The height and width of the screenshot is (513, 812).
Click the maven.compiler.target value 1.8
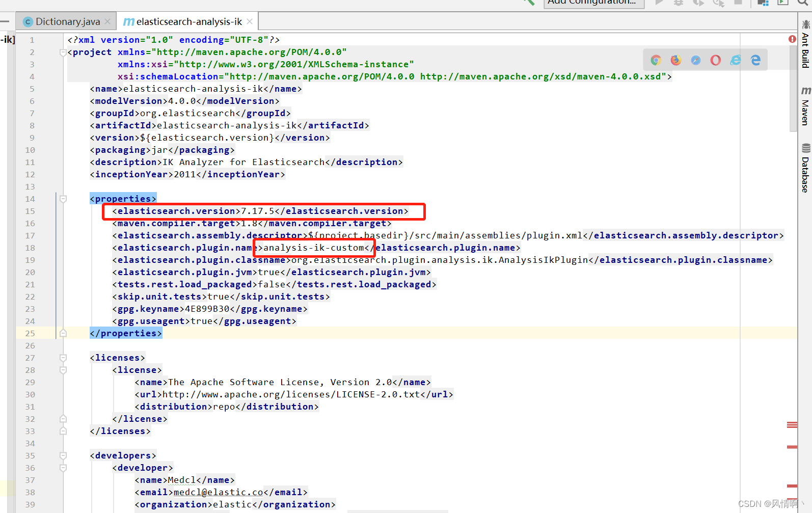(249, 223)
